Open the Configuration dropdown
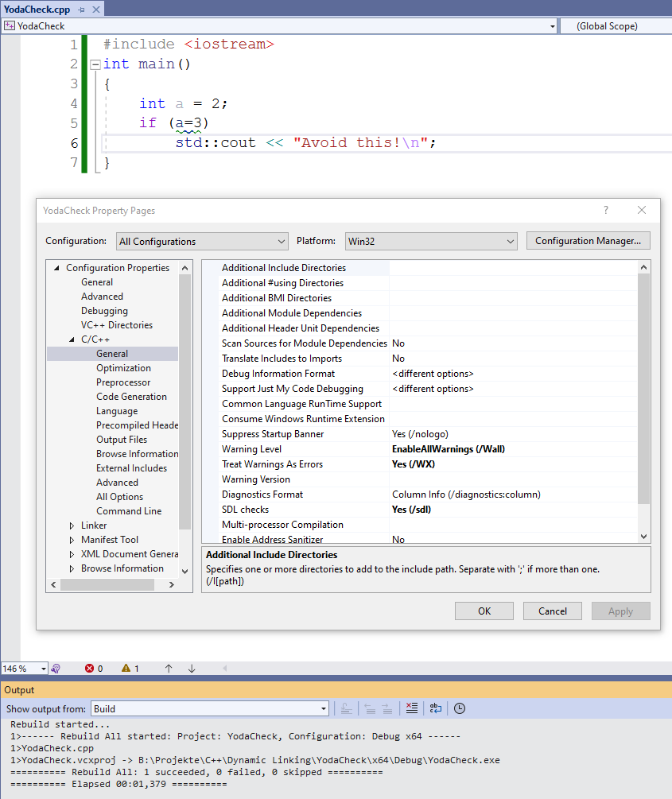Screen dimensions: 672x799 (202, 242)
